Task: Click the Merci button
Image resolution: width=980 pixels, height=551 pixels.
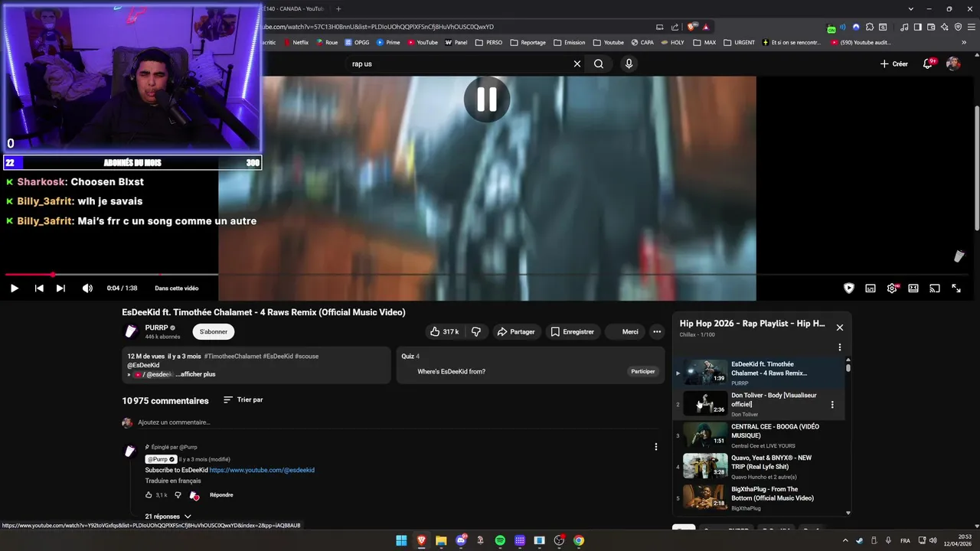Action: point(625,331)
